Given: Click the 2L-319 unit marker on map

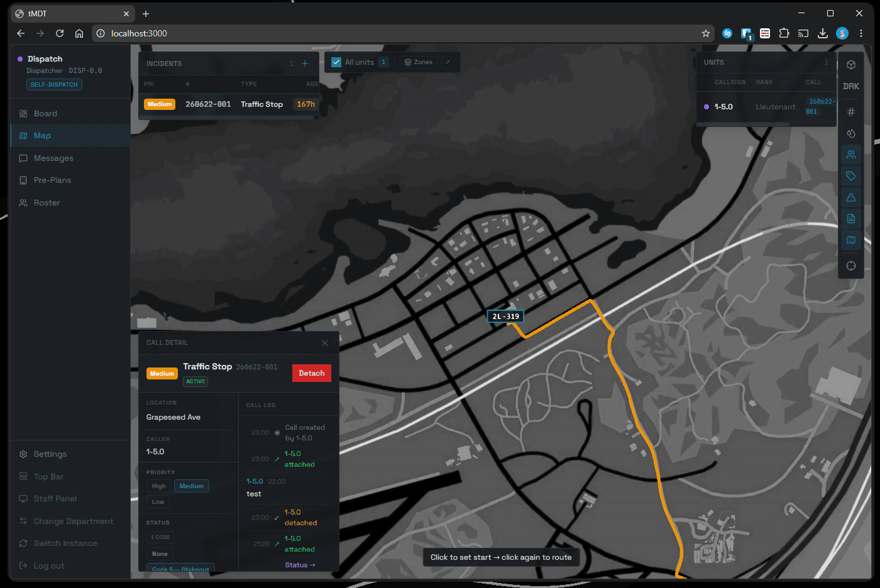Looking at the screenshot, I should 505,317.
